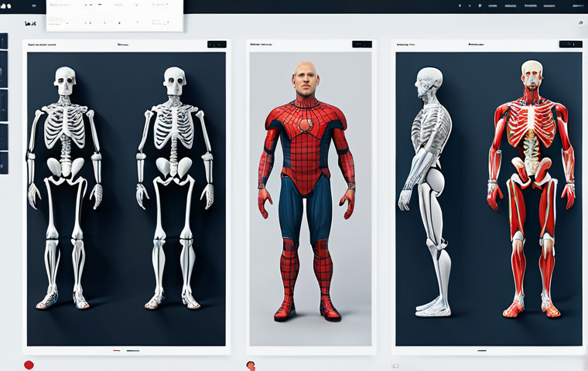
Task: Click the first text item in the top-right menu bar
Action: click(460, 6)
